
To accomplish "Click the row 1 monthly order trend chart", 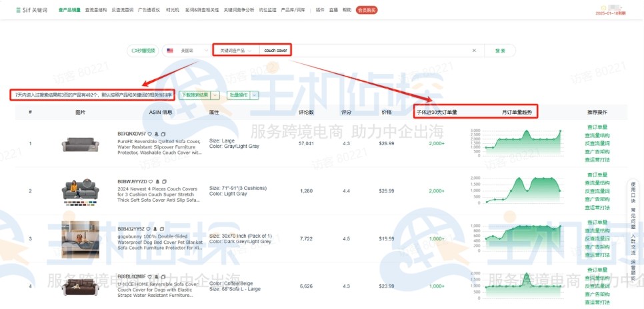I will point(517,143).
